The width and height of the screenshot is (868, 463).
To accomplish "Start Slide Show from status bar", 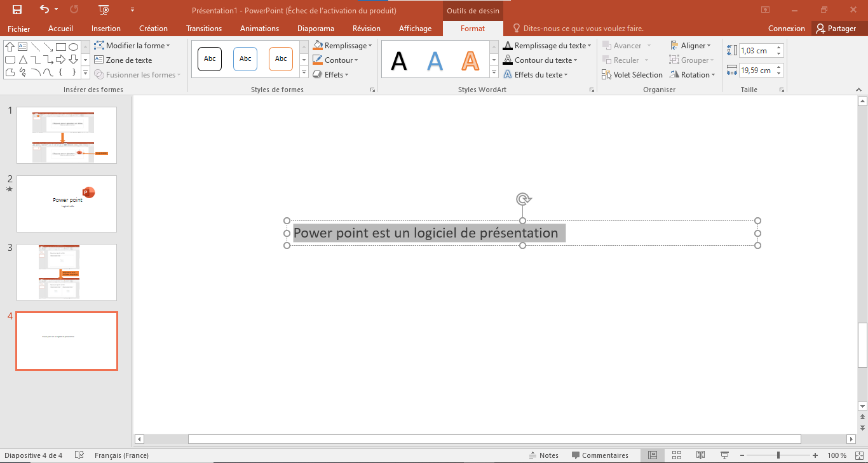I will pyautogui.click(x=724, y=455).
